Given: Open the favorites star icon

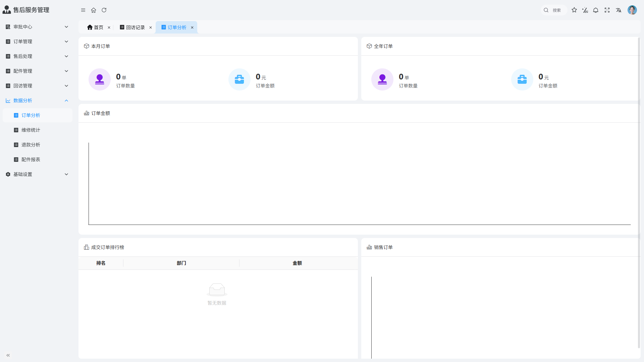Looking at the screenshot, I should [x=574, y=10].
